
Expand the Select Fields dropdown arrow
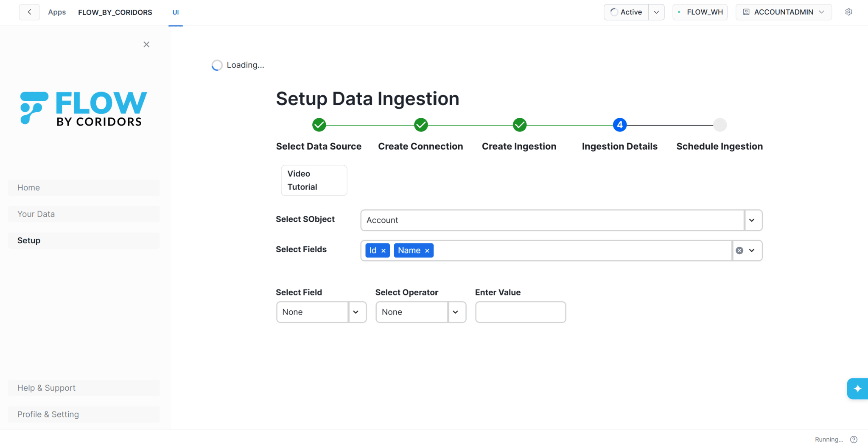coord(752,250)
